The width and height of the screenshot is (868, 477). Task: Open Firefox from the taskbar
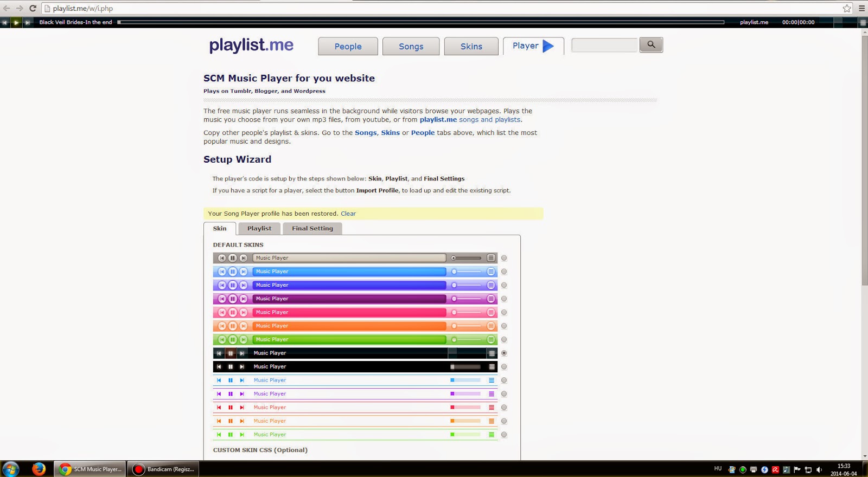pos(39,469)
